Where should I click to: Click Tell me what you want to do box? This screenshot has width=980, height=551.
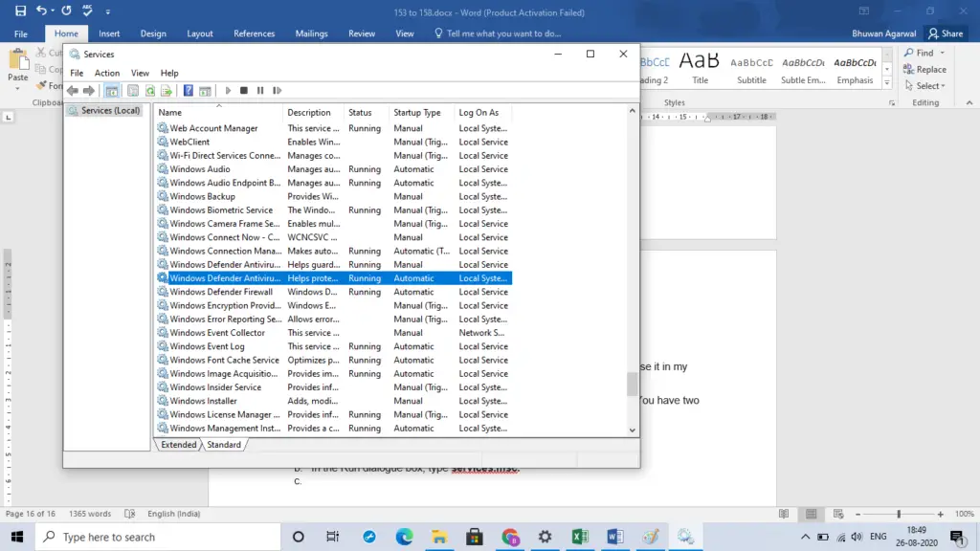(x=498, y=33)
